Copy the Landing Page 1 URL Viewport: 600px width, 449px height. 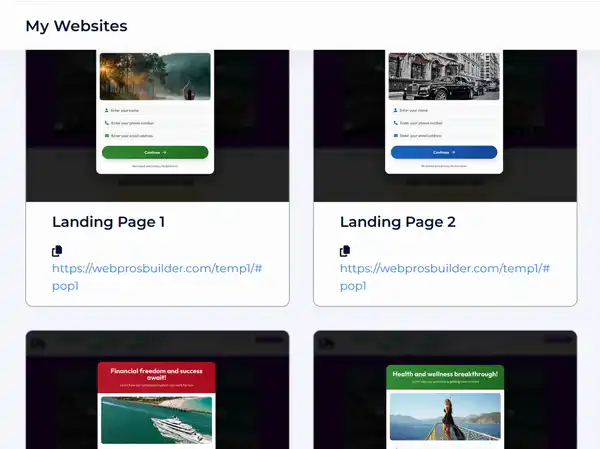click(x=57, y=251)
